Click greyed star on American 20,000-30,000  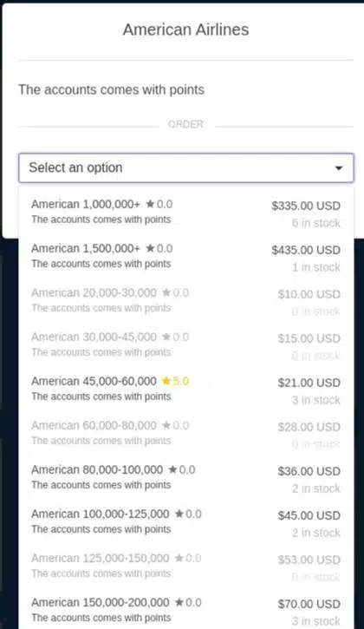pos(166,293)
